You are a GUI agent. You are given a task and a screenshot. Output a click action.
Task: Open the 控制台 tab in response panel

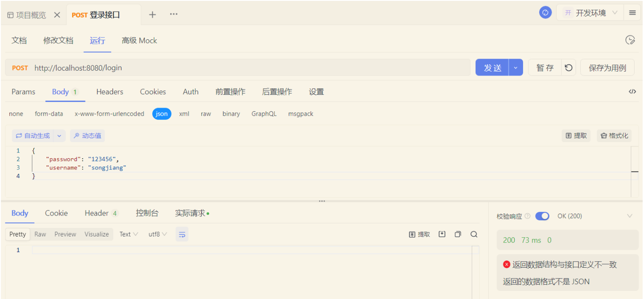pyautogui.click(x=147, y=213)
